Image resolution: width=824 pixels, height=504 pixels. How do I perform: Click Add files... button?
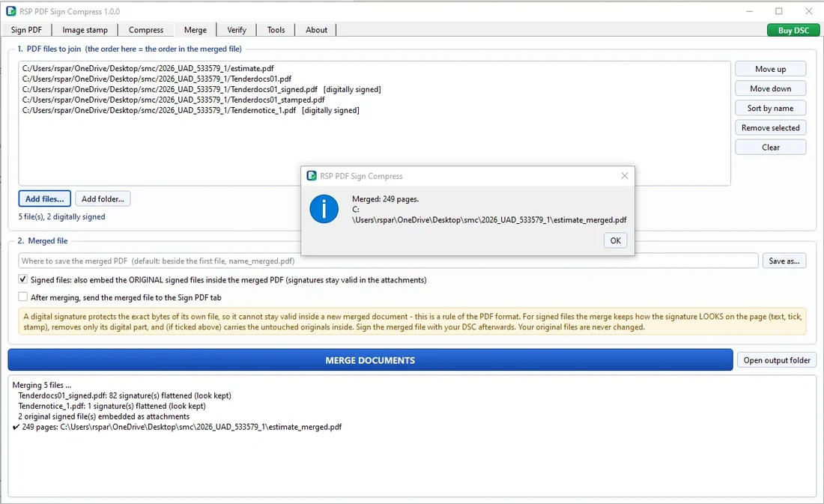(45, 198)
